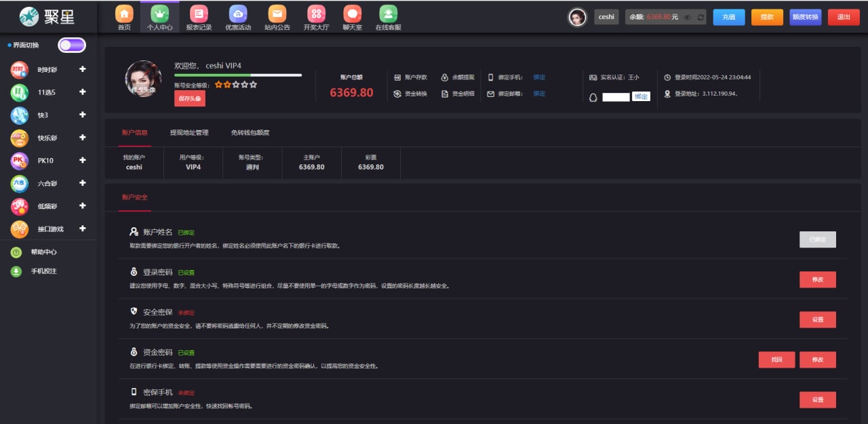Click the balance refresh icon in header
The height and width of the screenshot is (424, 868).
[x=701, y=17]
